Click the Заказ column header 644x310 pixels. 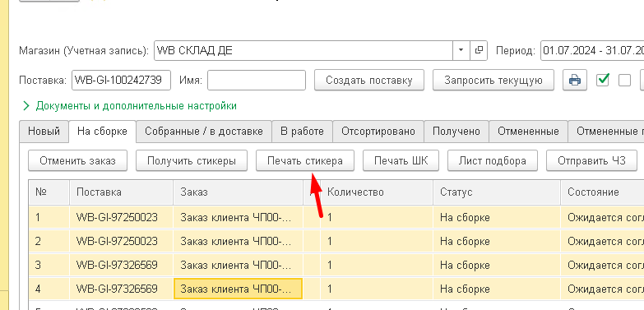[239, 192]
